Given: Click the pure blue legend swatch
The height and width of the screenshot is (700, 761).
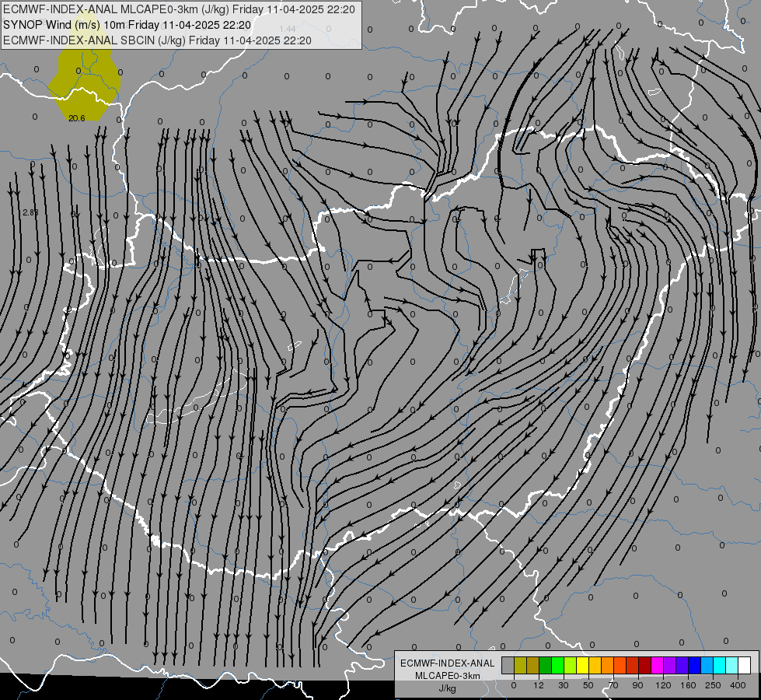Looking at the screenshot, I should pos(694,665).
